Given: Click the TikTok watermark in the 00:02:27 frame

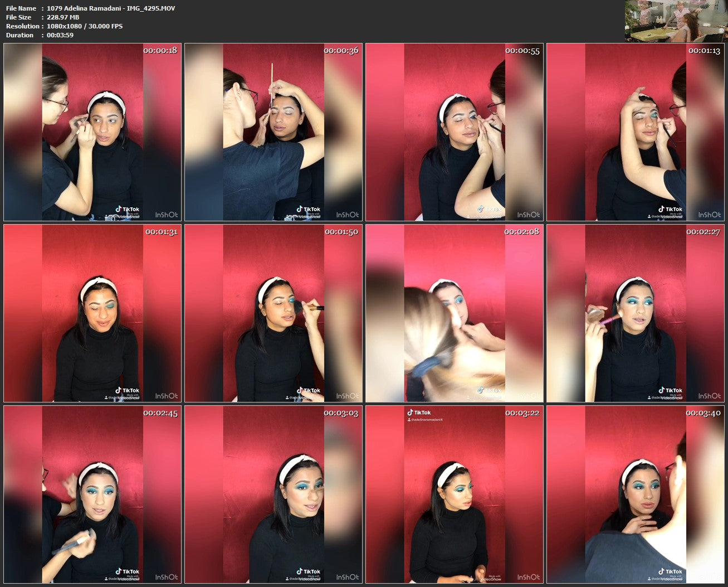Looking at the screenshot, I should [671, 391].
